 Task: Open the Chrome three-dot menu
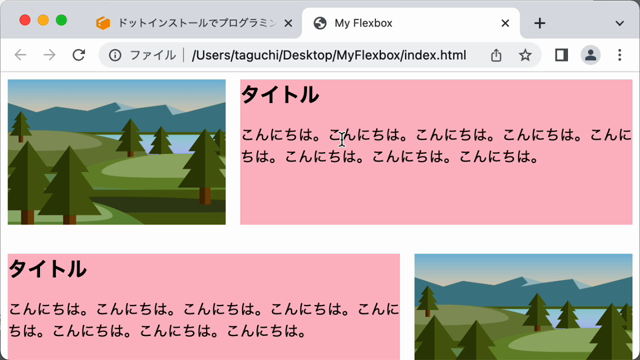(620, 55)
